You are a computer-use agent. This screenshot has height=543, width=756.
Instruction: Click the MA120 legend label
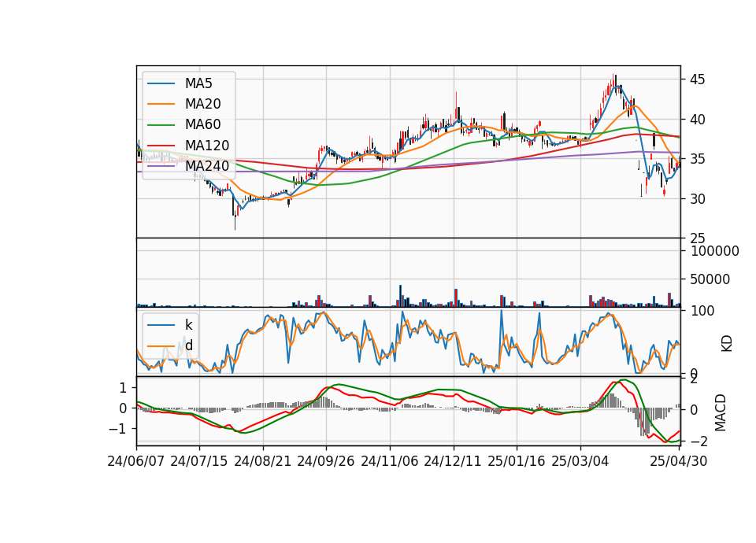[207, 146]
